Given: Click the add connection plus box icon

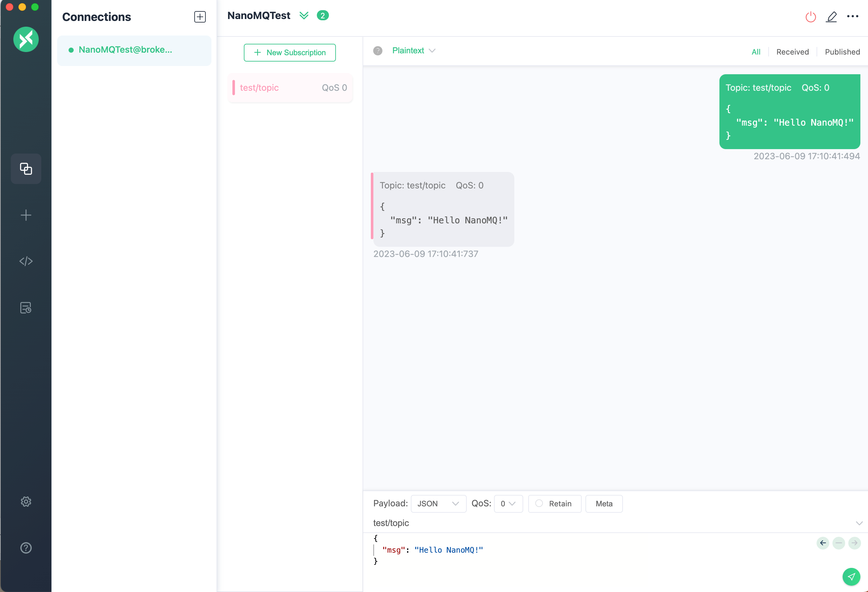Looking at the screenshot, I should [200, 17].
